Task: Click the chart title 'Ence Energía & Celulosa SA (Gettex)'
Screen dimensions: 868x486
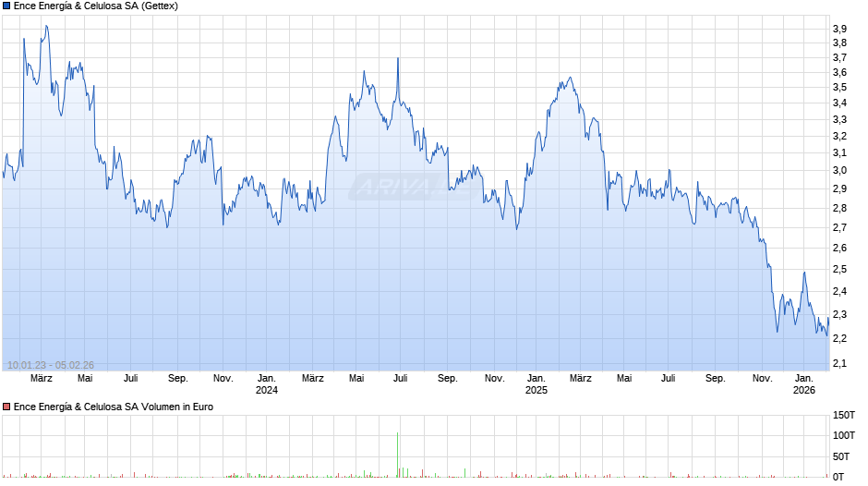Action: click(96, 6)
